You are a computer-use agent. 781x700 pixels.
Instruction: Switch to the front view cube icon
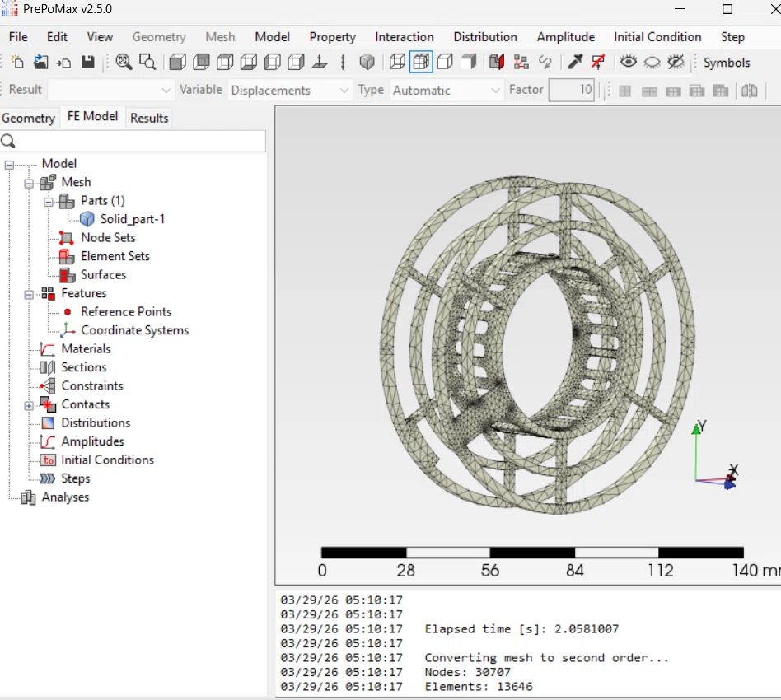(x=177, y=63)
